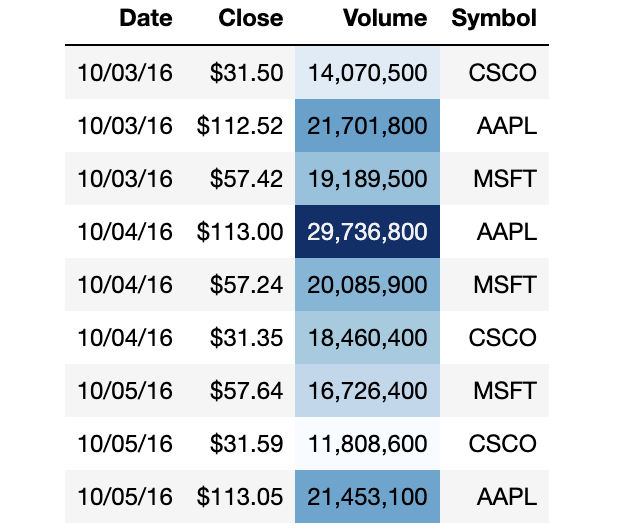The width and height of the screenshot is (642, 530).
Task: Click the $57.64 close price
Action: (x=247, y=391)
